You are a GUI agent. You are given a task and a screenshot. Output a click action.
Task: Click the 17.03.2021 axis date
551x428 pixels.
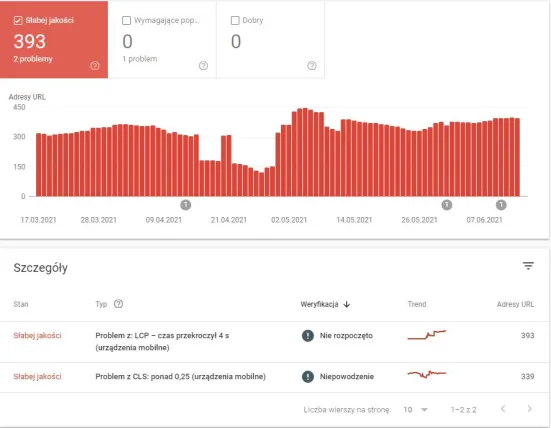coord(38,220)
